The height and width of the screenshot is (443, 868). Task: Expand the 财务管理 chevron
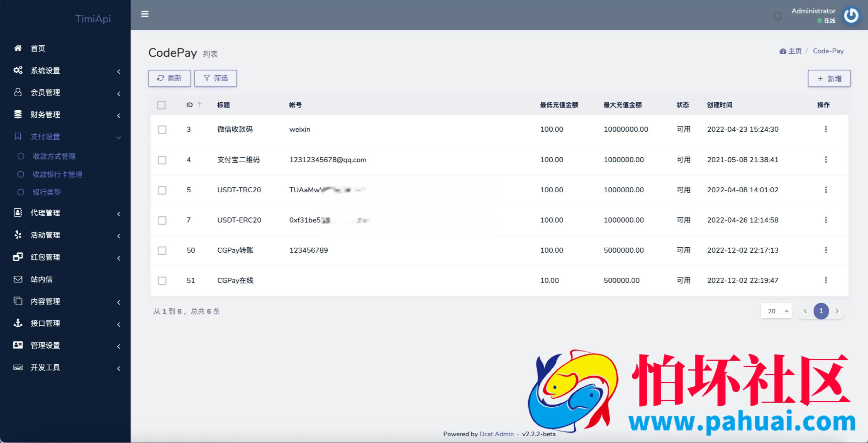coord(119,115)
